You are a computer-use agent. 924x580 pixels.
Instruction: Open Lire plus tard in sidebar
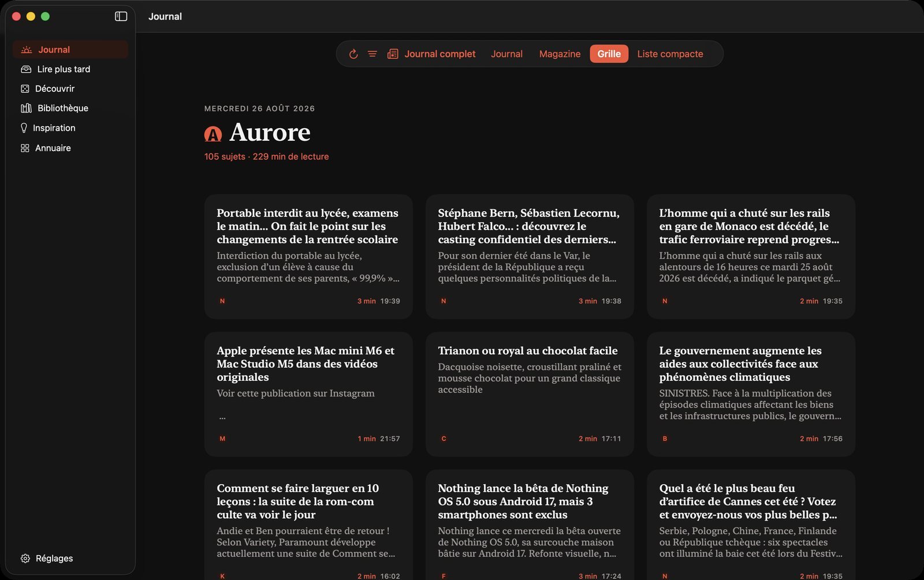click(70, 69)
